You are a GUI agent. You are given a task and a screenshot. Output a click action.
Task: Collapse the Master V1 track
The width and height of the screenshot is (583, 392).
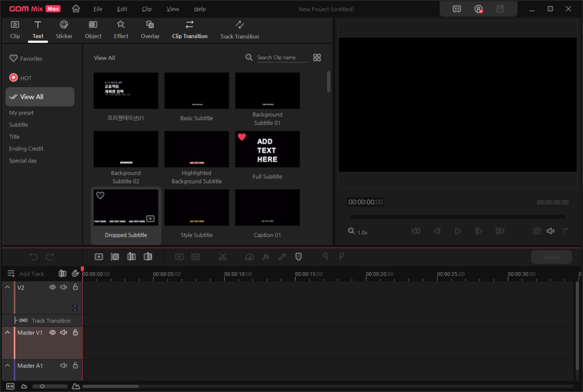click(8, 333)
